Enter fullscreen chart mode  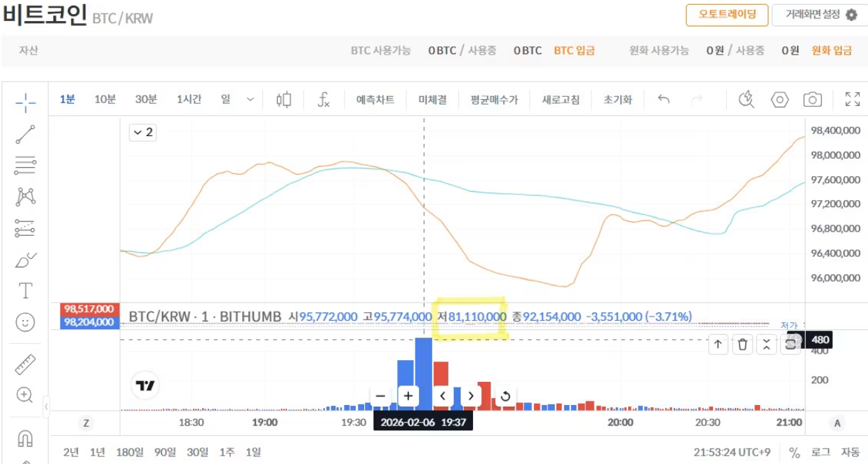click(853, 100)
